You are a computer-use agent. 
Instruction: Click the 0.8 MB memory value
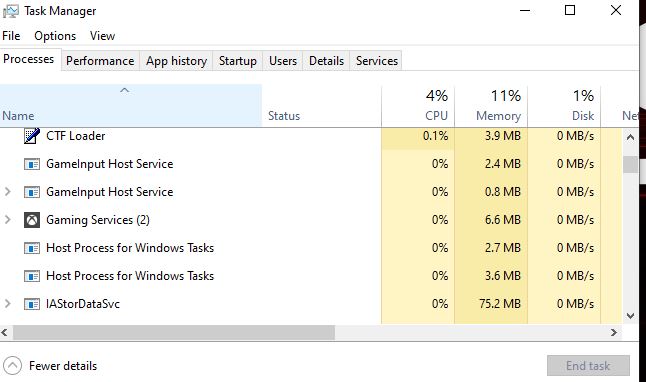(x=503, y=192)
